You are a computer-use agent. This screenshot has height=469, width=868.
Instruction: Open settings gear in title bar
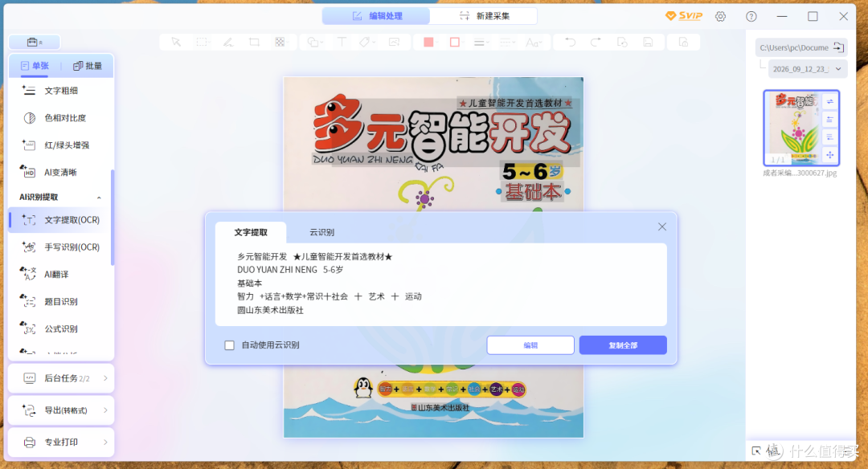[720, 17]
